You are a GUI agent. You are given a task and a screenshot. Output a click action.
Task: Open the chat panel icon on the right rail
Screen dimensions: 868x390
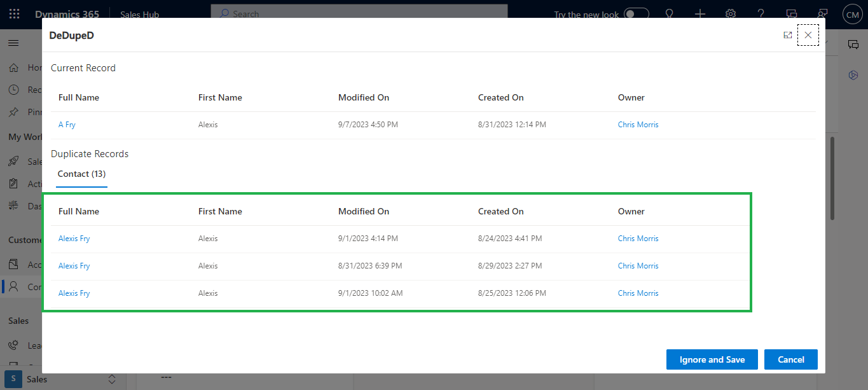(853, 44)
